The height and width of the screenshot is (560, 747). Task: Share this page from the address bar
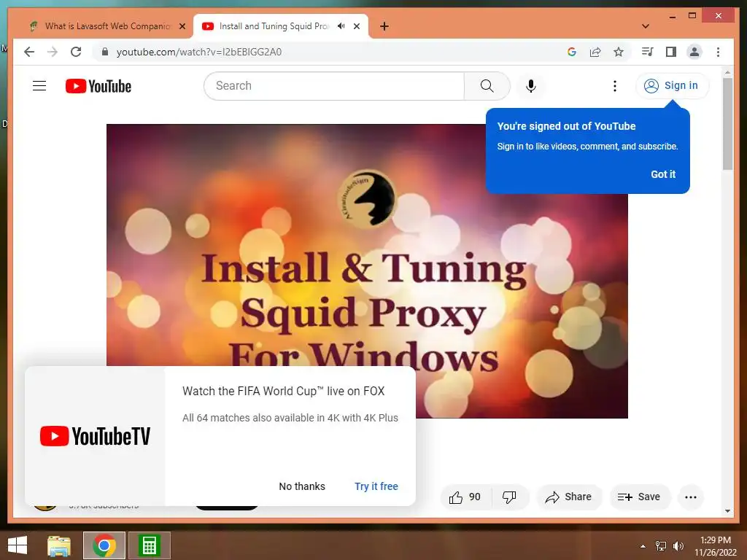coord(595,52)
